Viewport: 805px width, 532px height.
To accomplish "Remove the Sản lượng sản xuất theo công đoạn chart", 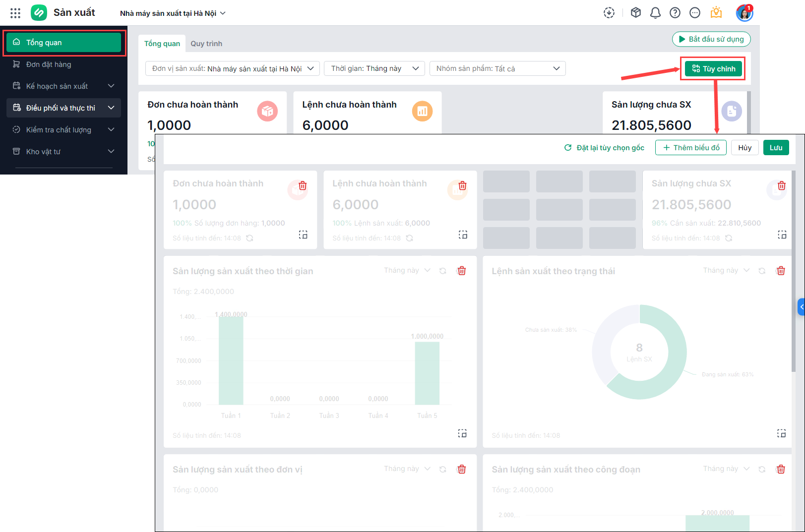I will point(781,469).
